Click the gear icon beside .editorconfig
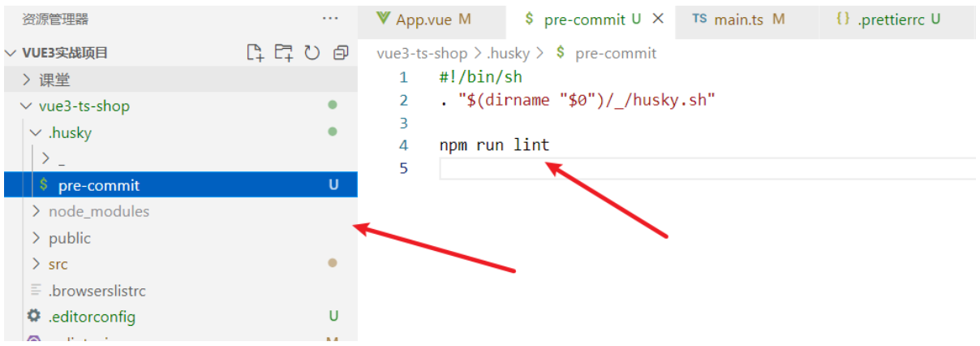Viewport: 980px width, 346px height. (34, 316)
